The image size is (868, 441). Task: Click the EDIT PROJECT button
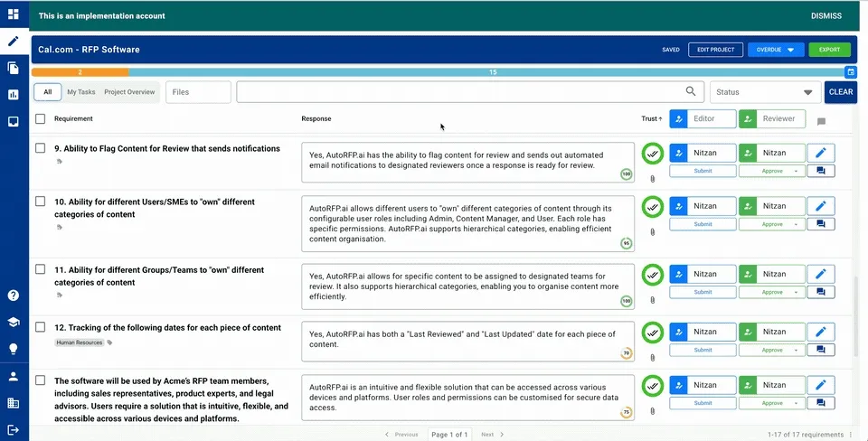tap(715, 49)
